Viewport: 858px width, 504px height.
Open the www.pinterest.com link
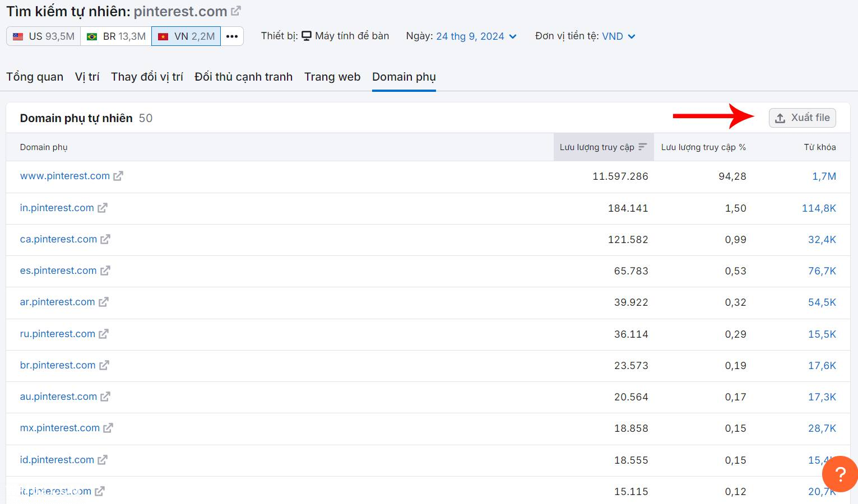(x=65, y=176)
